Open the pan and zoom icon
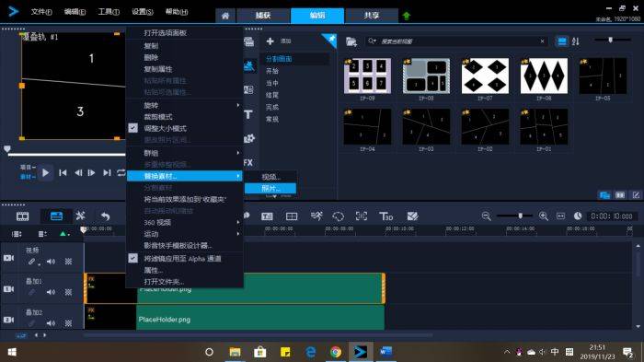 point(361,216)
